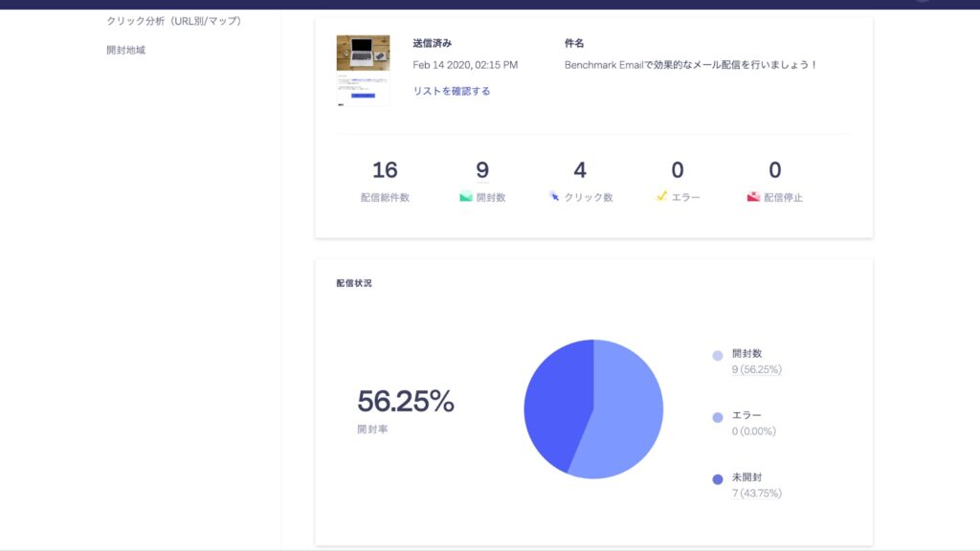980x551 pixels.
Task: Click the 開封数 legend label
Action: [746, 353]
